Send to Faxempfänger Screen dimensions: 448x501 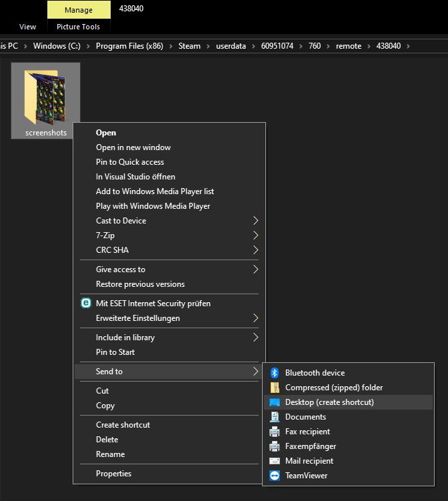(x=349, y=446)
